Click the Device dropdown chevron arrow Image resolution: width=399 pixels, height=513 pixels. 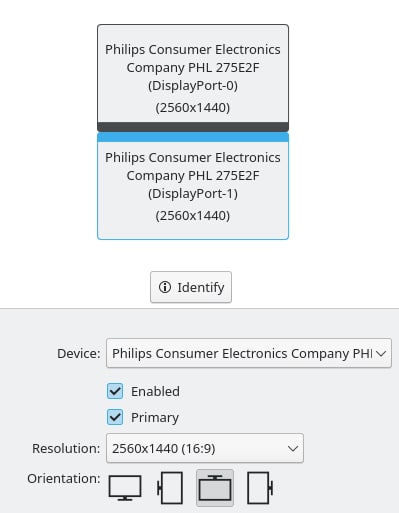tap(381, 353)
